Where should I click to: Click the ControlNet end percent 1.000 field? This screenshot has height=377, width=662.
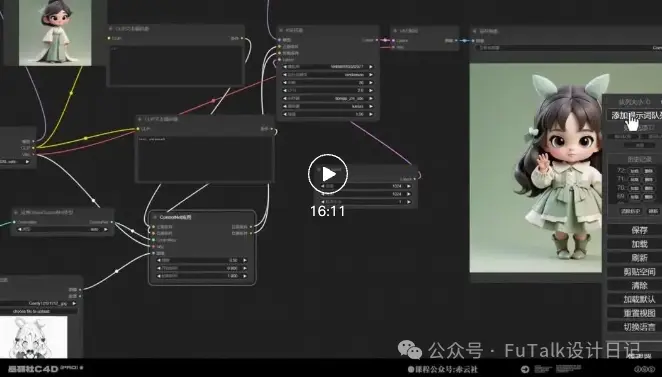pos(202,276)
